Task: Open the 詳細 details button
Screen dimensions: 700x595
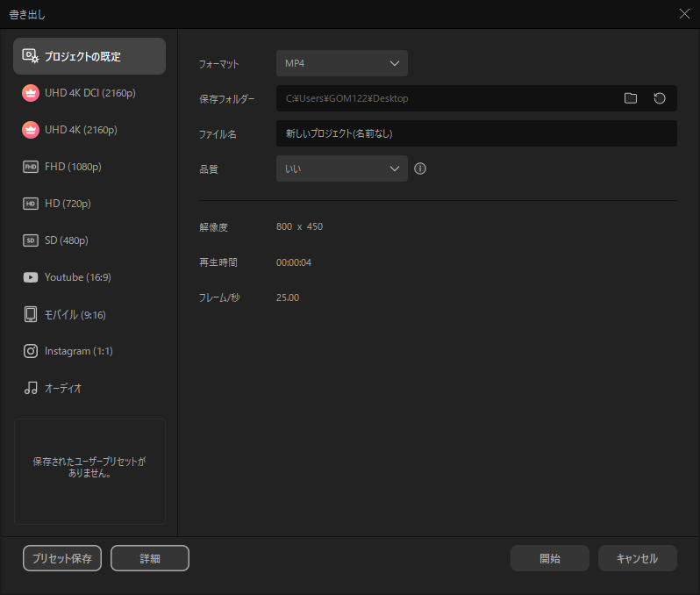Action: click(150, 558)
